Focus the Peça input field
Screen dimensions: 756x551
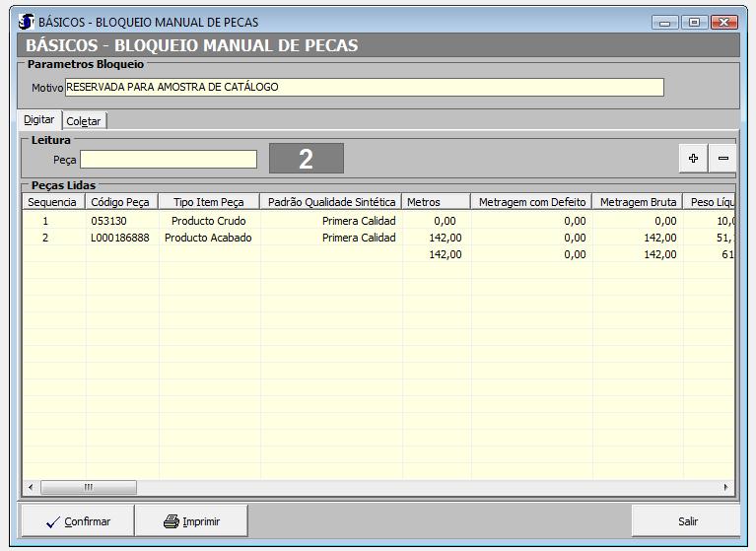pyautogui.click(x=169, y=160)
